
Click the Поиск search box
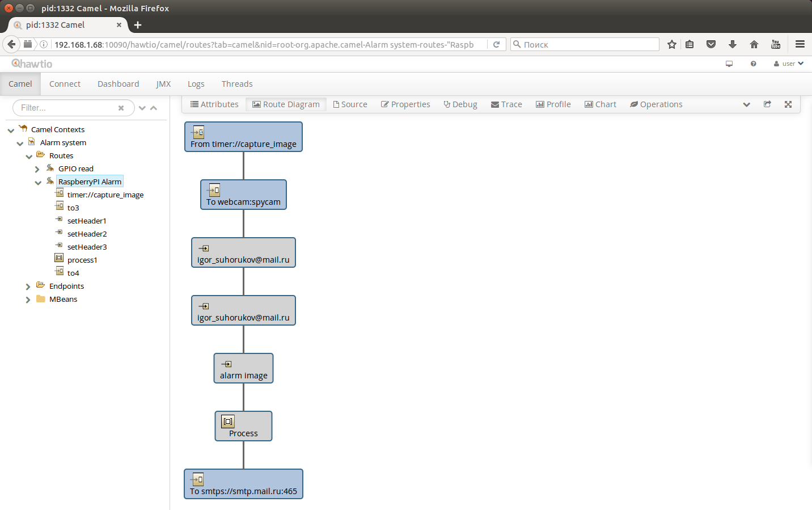click(585, 44)
